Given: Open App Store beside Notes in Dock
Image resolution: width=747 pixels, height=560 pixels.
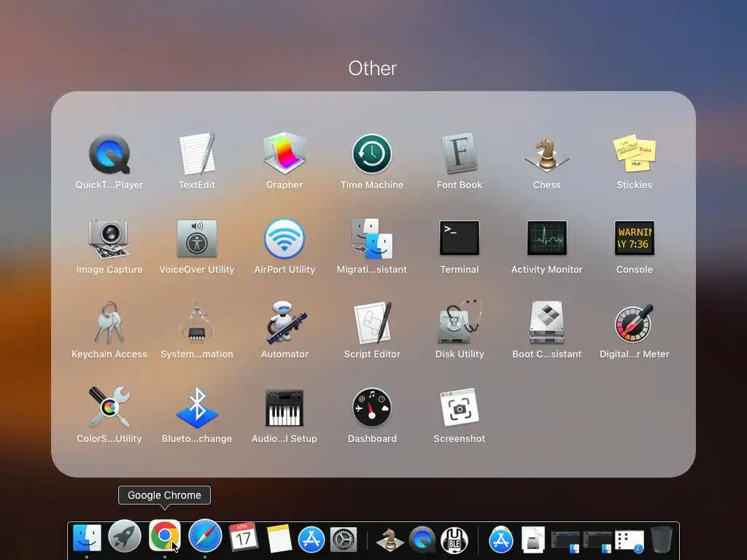Looking at the screenshot, I should (311, 540).
